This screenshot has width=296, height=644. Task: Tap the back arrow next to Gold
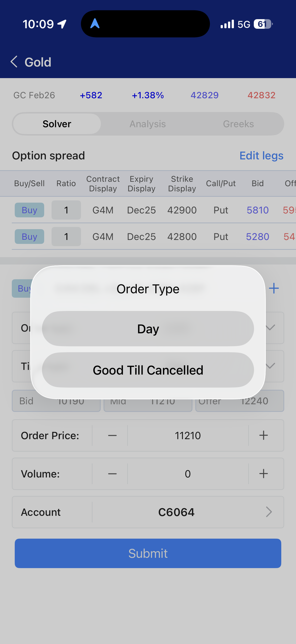[14, 62]
